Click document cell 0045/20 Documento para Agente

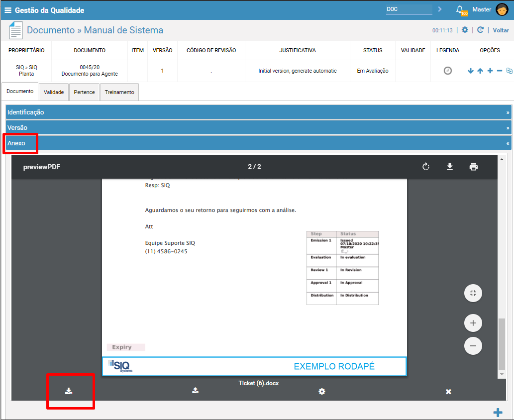[x=90, y=71]
